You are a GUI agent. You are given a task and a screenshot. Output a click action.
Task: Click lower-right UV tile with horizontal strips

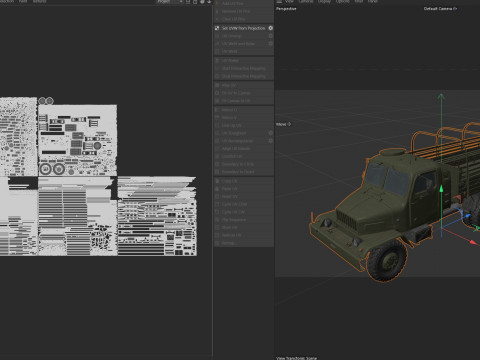(x=157, y=217)
